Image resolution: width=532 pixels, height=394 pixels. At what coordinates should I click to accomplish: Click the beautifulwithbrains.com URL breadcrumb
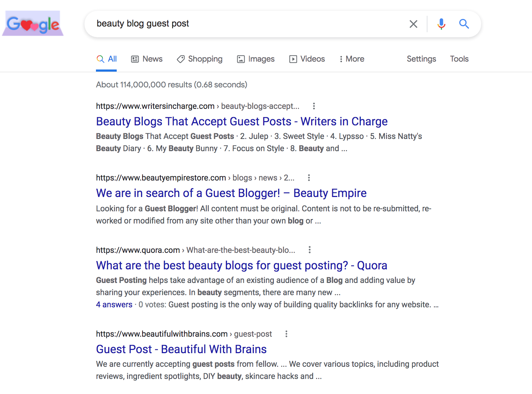[x=184, y=334]
